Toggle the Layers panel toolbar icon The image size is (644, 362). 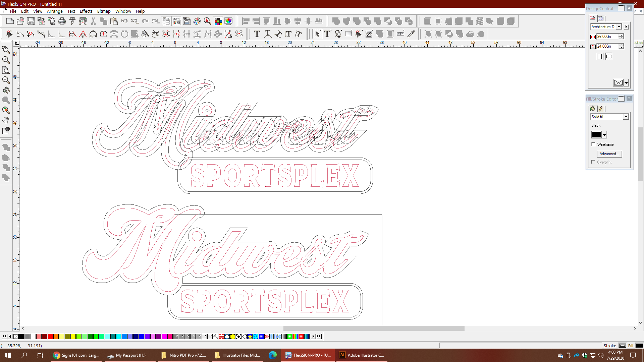coord(187,21)
